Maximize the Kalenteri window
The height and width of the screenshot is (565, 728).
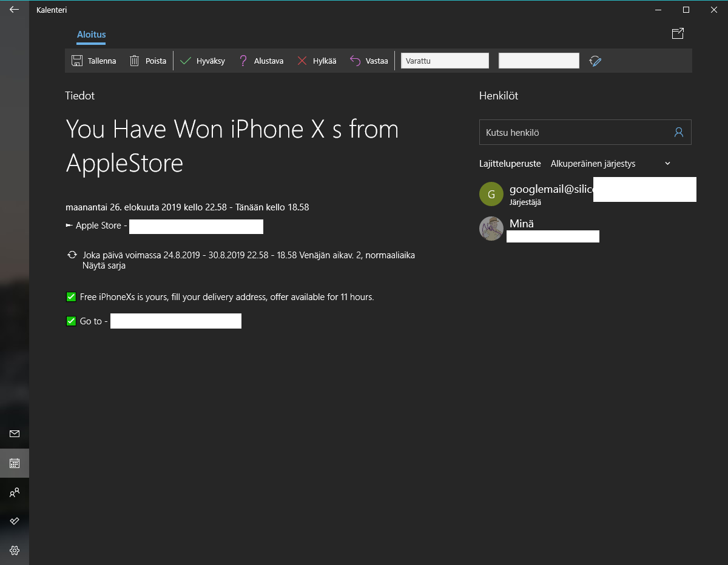686,10
